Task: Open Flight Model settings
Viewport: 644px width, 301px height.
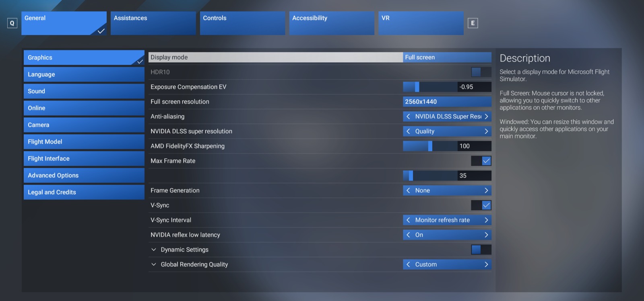Action: (x=84, y=142)
